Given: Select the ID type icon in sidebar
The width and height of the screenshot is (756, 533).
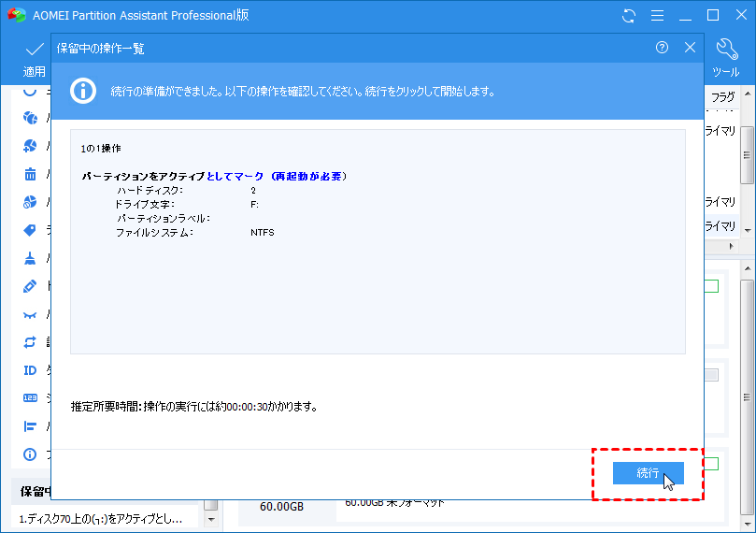Looking at the screenshot, I should (x=30, y=370).
